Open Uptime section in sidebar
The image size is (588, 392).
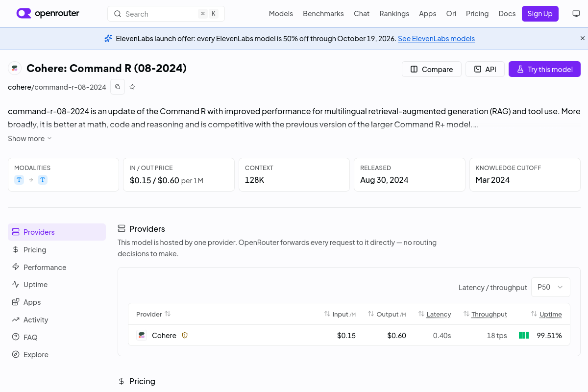coord(57,285)
